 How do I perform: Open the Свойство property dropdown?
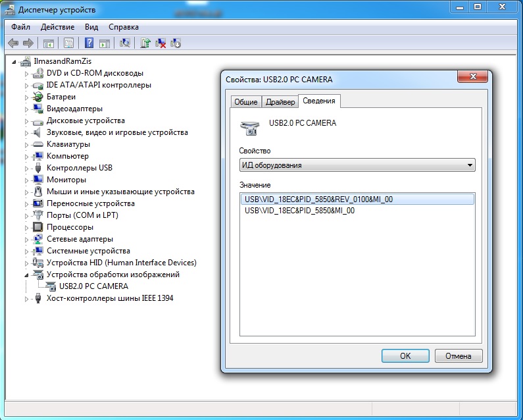tap(357, 165)
